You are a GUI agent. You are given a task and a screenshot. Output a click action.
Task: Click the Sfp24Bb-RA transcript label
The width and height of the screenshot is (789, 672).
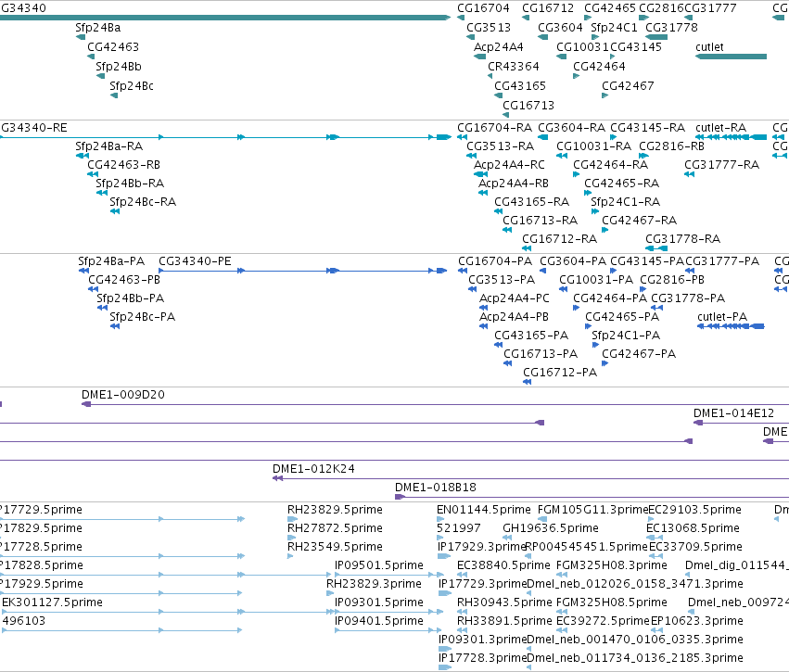(x=130, y=184)
